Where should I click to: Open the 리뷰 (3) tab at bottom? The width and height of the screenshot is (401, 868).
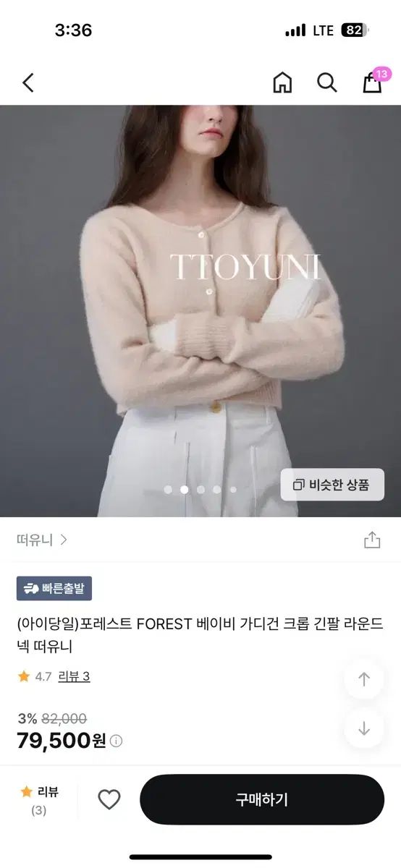(39, 800)
